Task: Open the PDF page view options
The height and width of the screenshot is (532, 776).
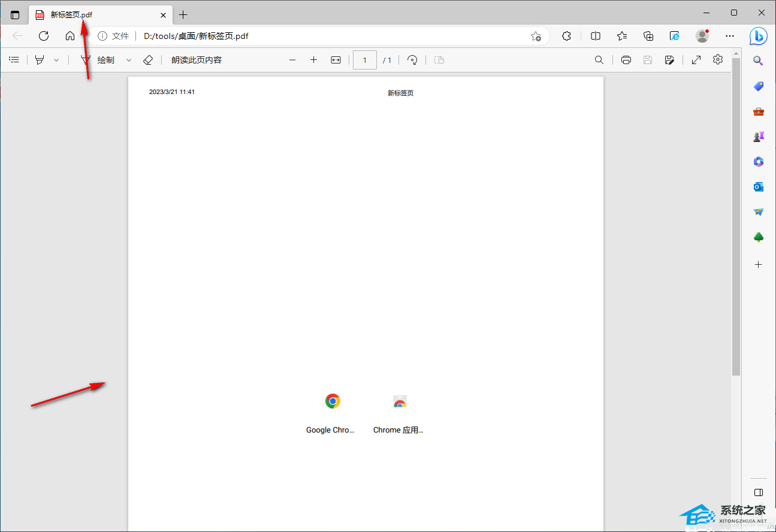Action: [439, 60]
